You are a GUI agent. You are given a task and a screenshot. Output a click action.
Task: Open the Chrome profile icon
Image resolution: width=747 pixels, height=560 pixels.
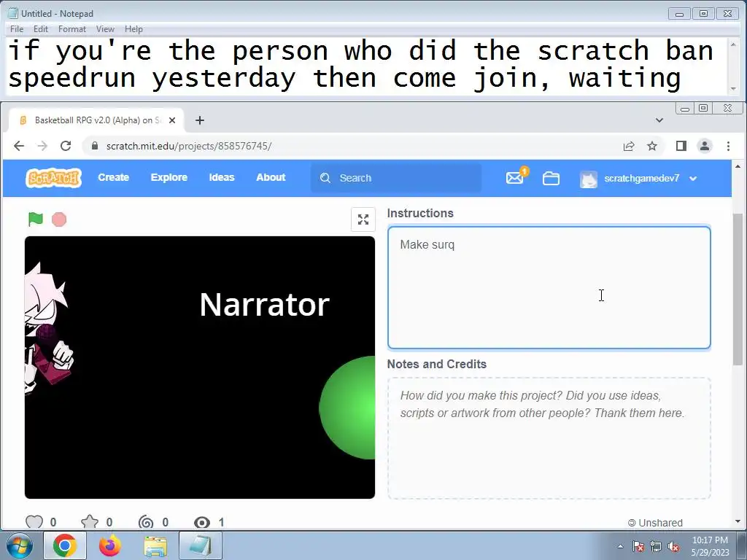coord(705,146)
